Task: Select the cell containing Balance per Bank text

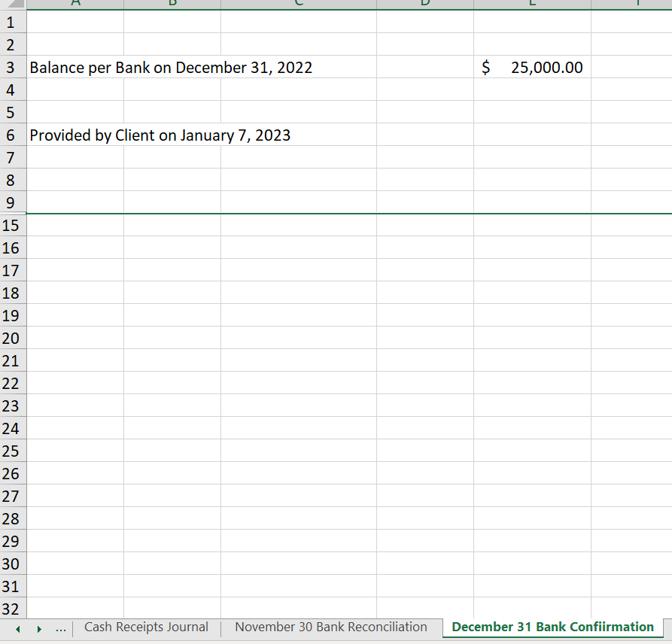Action: pos(75,67)
